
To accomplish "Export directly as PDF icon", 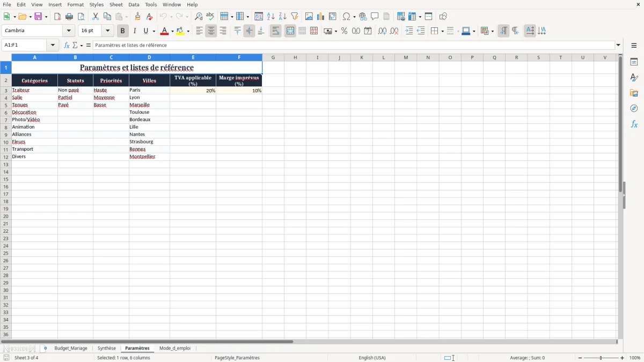I will coord(57,17).
